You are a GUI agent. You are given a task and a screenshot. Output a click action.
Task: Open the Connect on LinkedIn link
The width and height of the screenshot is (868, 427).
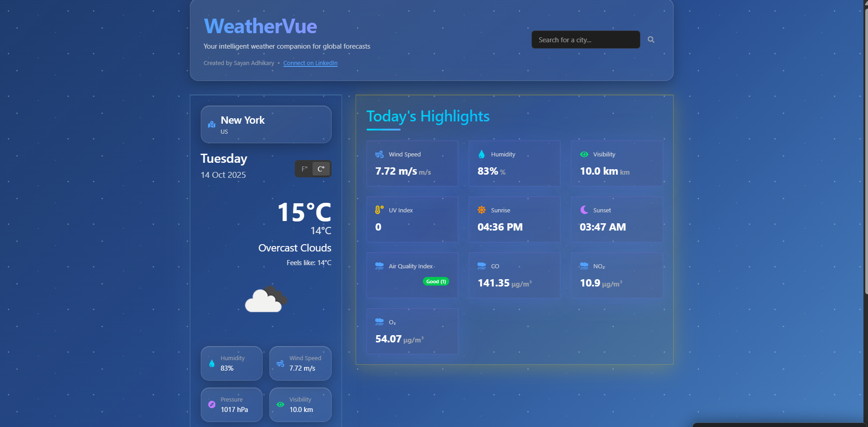[310, 63]
